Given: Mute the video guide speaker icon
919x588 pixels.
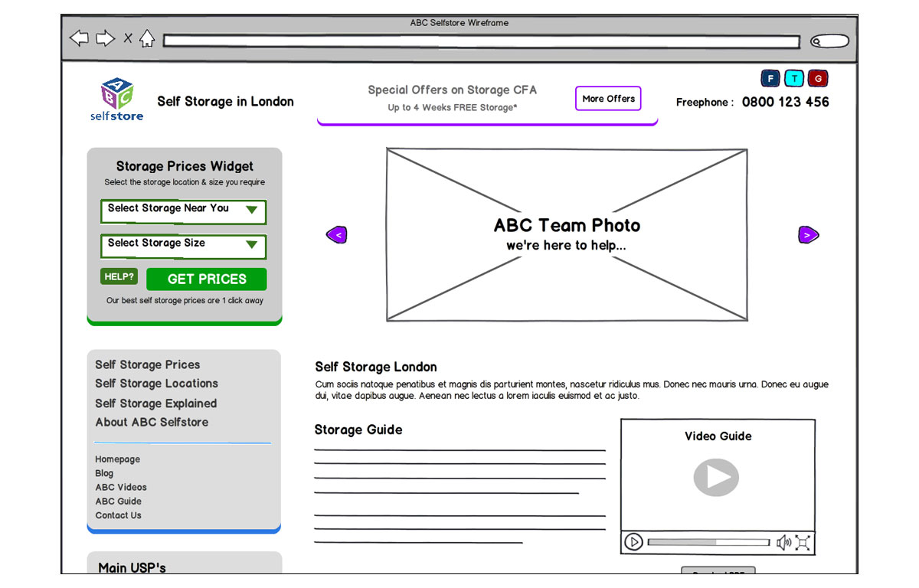Looking at the screenshot, I should (783, 543).
